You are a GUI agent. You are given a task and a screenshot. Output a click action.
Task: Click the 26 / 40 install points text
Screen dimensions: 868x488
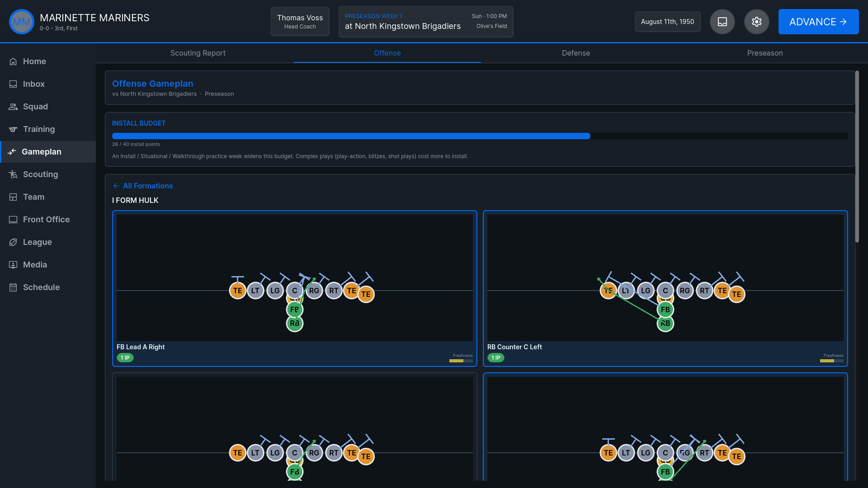click(x=136, y=144)
